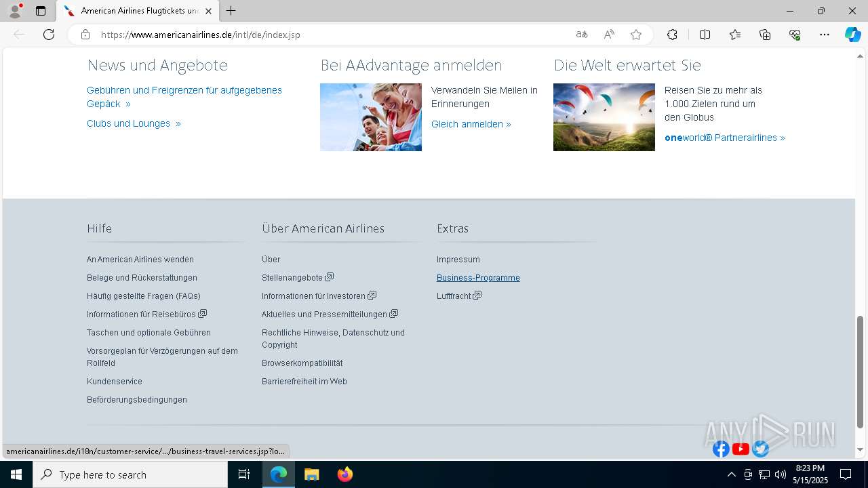The image size is (868, 488).
Task: Open the browser profile icon
Action: click(15, 11)
